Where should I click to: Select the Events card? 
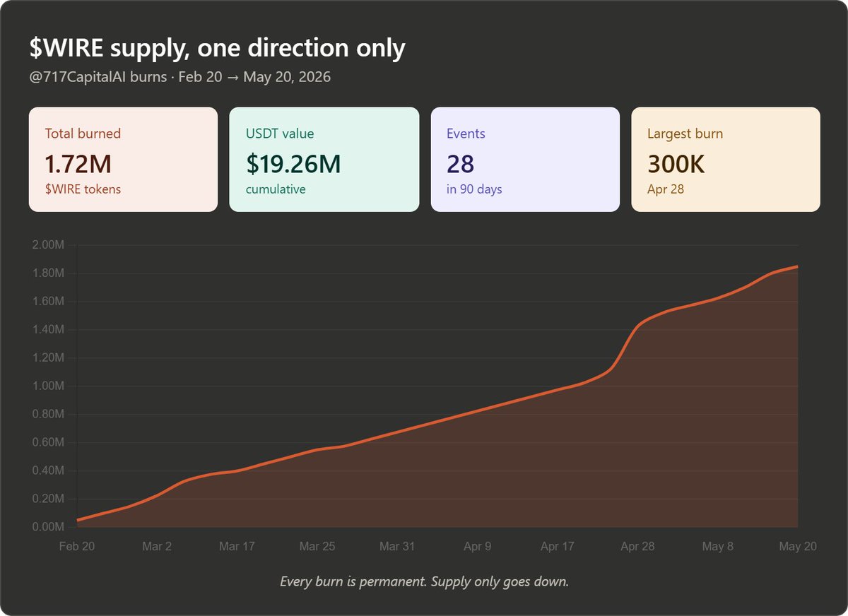[525, 160]
